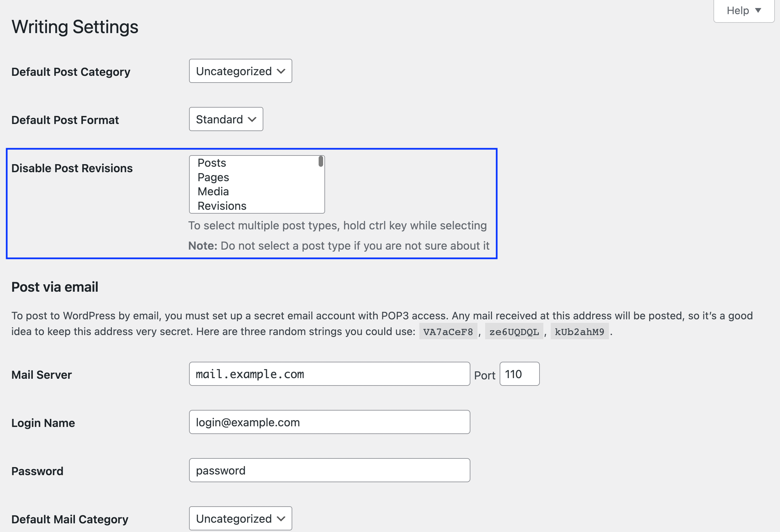780x532 pixels.
Task: Click the Login Name input field
Action: [x=329, y=422]
